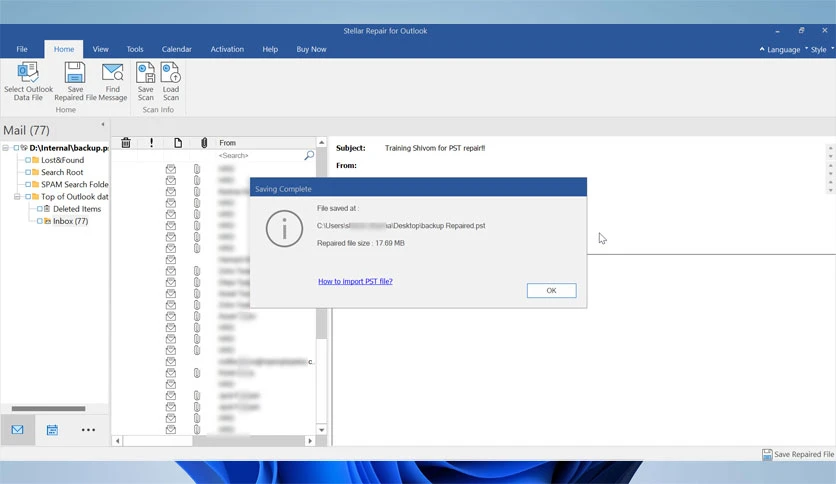
Task: Select the Inbox (77) folder
Action: (70, 221)
